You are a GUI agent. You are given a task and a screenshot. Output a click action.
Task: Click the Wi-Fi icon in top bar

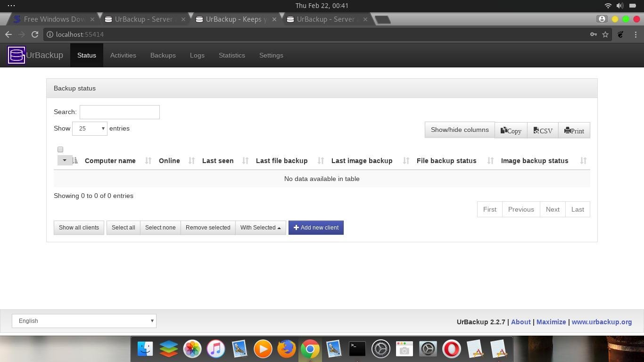[x=608, y=6]
